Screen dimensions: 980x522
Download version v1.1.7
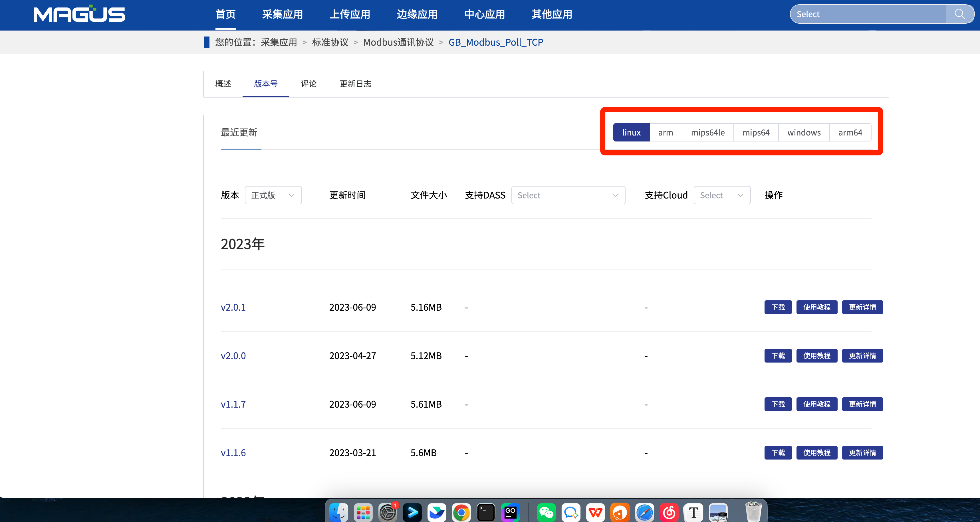click(778, 404)
